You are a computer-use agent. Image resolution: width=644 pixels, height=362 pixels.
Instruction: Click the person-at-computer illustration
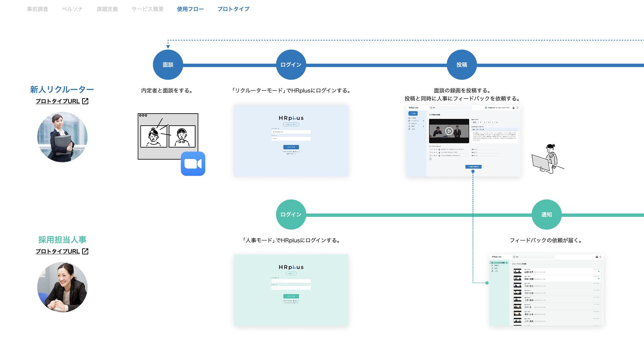coord(548,159)
